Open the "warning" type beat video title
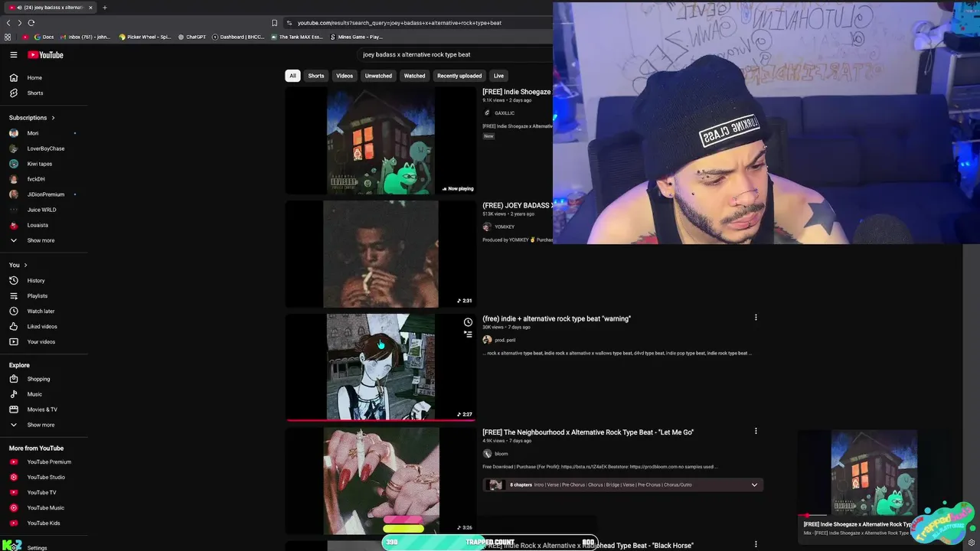This screenshot has width=980, height=551. coord(557,318)
